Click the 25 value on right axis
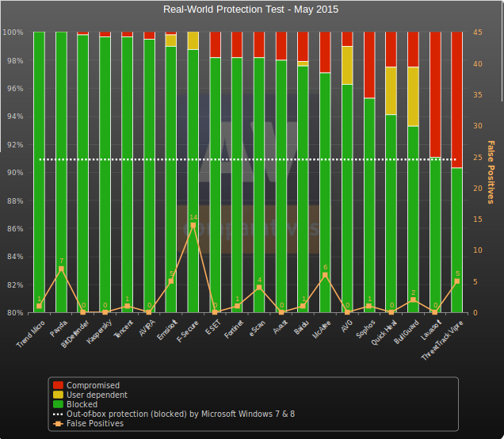 (x=478, y=157)
